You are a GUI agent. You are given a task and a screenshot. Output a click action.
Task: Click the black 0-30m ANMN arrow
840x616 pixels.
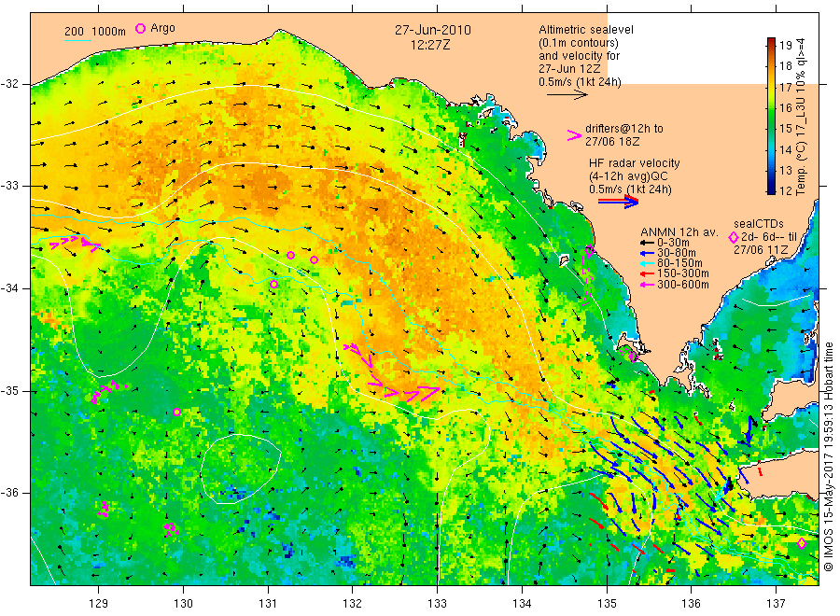[647, 243]
